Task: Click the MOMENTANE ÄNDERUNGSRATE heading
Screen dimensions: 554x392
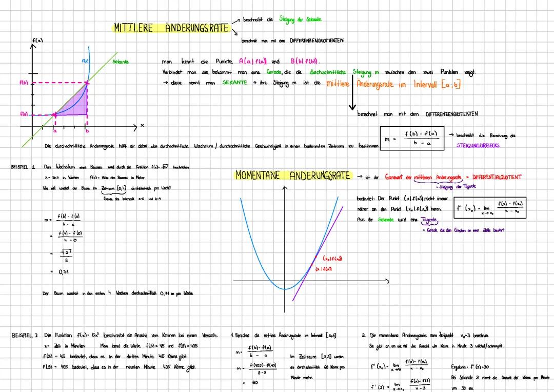Action: coord(293,175)
